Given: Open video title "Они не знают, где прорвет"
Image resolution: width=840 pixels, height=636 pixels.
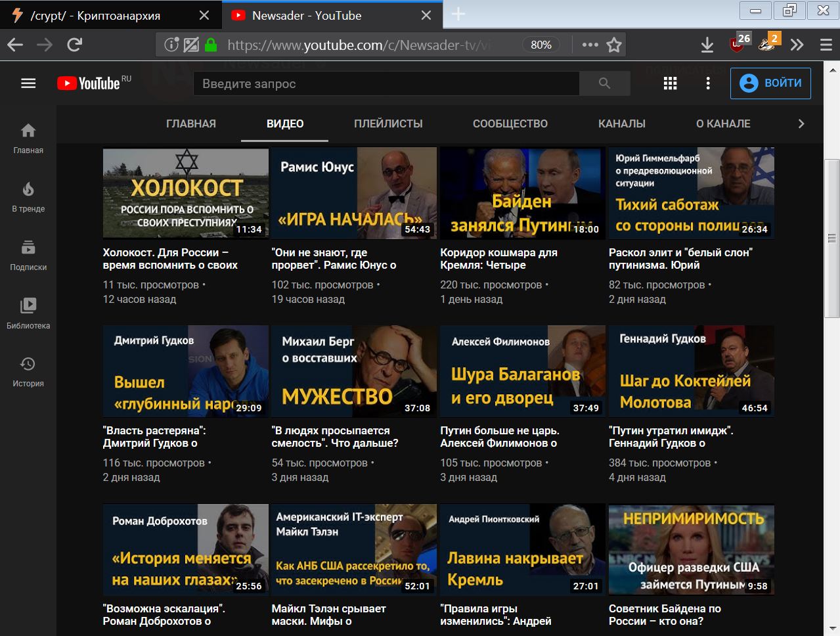Looking at the screenshot, I should point(334,259).
